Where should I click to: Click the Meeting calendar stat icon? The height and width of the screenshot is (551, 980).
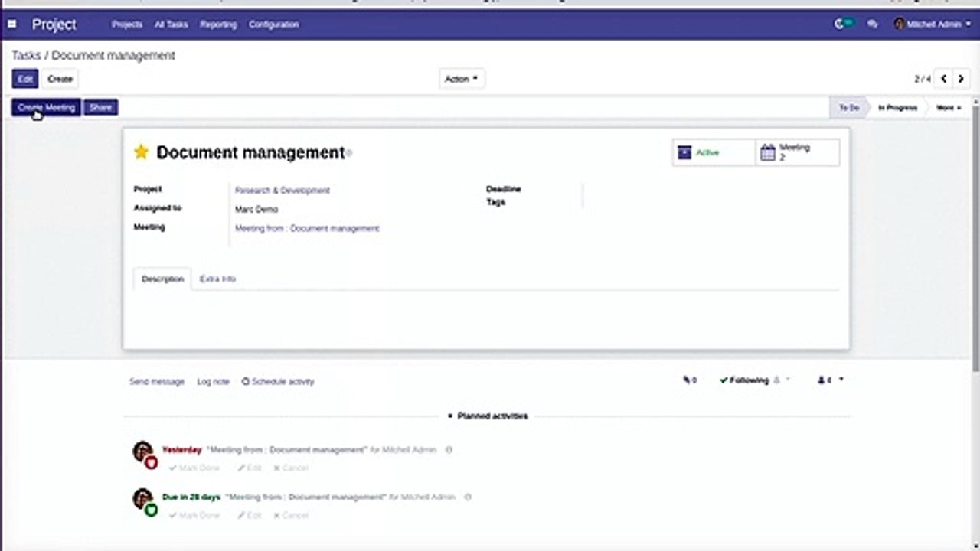(767, 152)
